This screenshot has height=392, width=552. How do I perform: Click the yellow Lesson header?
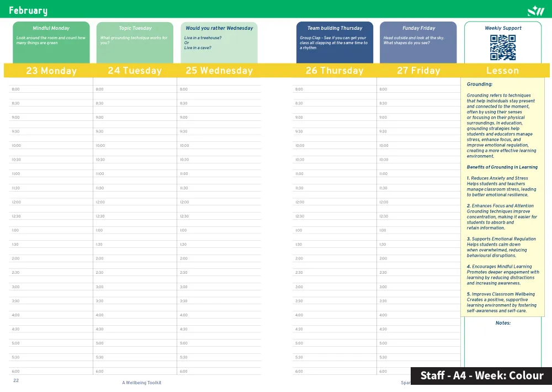[502, 71]
